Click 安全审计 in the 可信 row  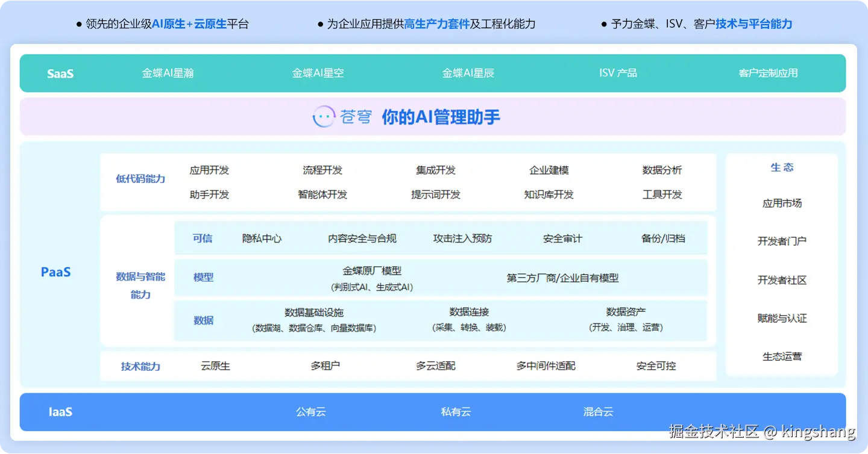(x=562, y=238)
